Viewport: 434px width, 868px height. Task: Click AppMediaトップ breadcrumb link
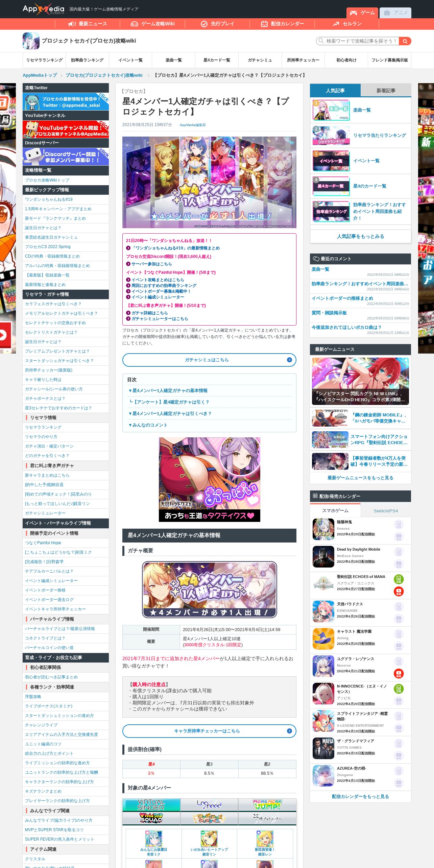tap(40, 75)
